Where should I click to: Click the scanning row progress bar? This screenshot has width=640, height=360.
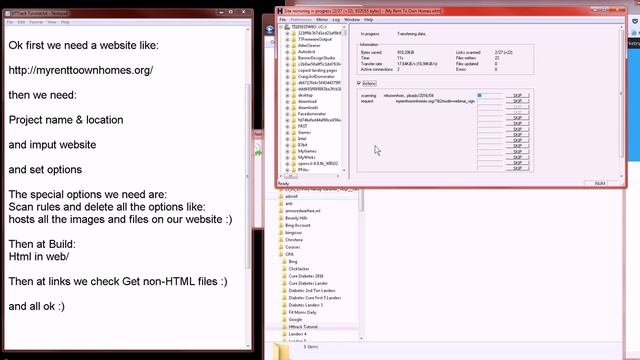pyautogui.click(x=490, y=96)
